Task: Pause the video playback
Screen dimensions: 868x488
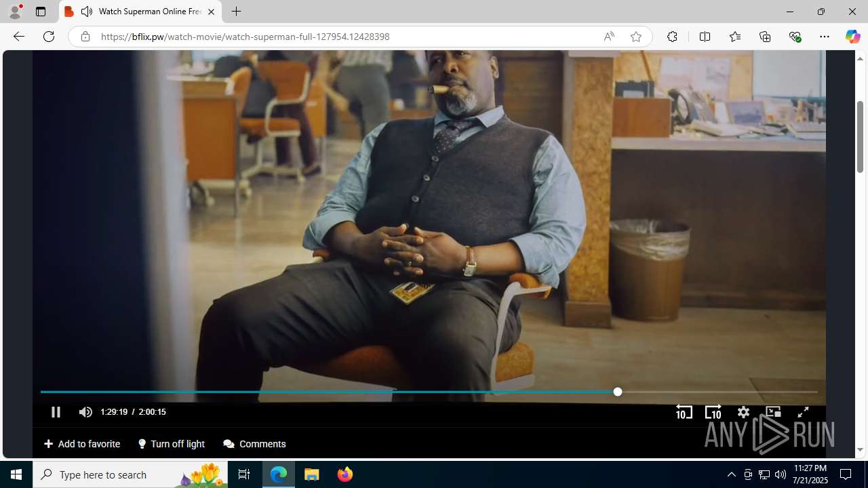Action: point(56,412)
